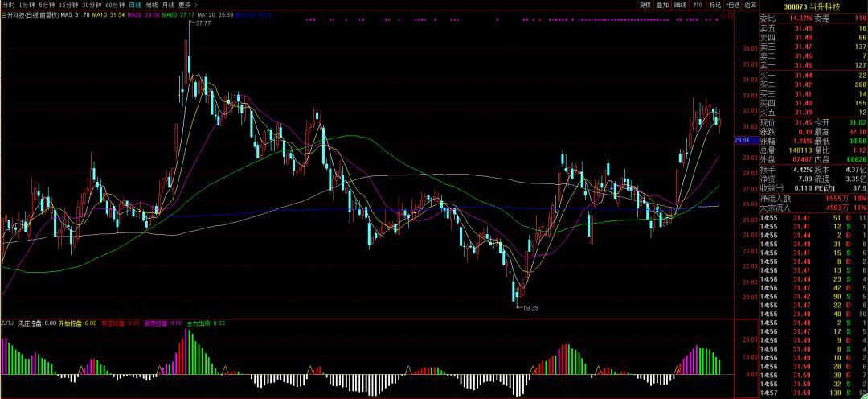
Task: Switch to 分时 intraday view
Action: pos(9,5)
